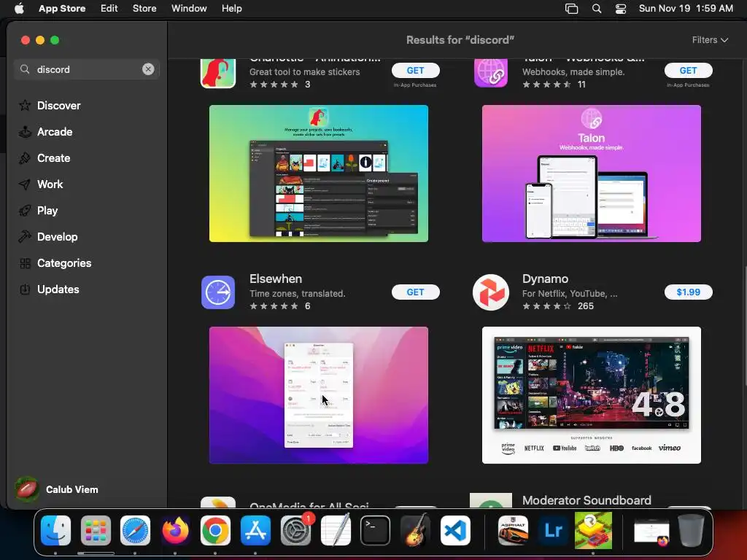Image resolution: width=747 pixels, height=560 pixels.
Task: Launch Safari from the Dock
Action: [x=135, y=531]
